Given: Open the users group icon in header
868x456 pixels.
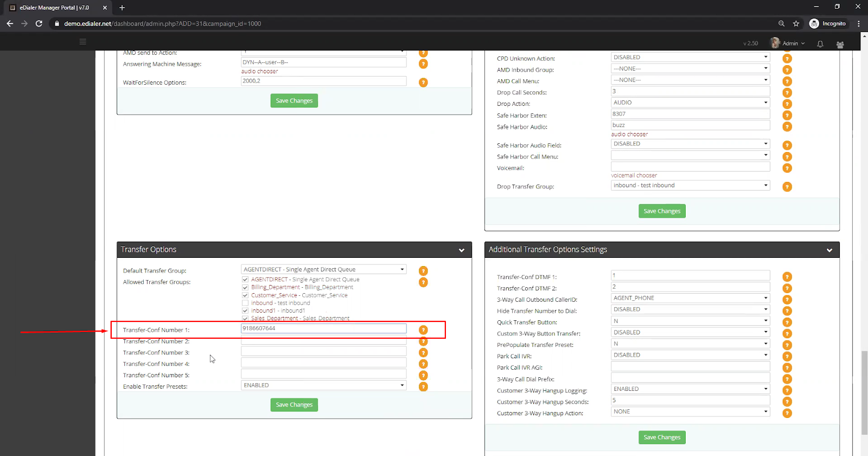Looking at the screenshot, I should pos(840,45).
